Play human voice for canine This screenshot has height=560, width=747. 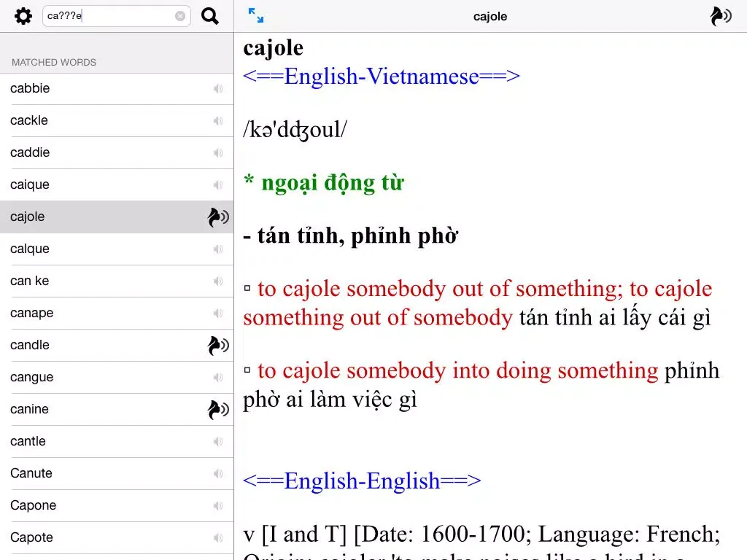coord(217,410)
